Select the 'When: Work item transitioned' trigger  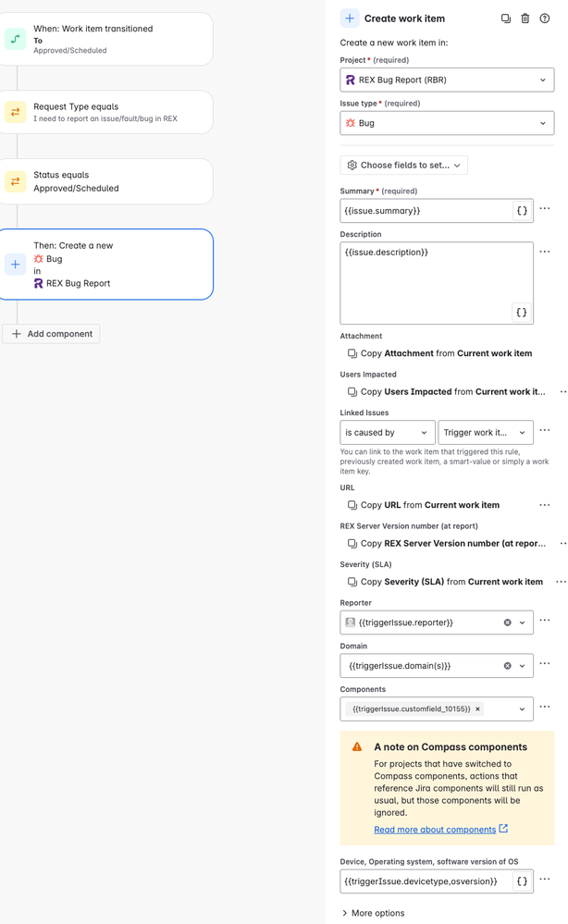111,40
